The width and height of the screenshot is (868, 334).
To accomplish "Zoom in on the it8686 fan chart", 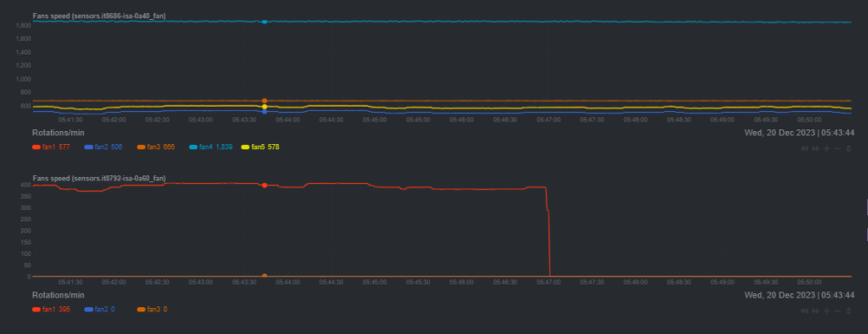I will (x=826, y=148).
